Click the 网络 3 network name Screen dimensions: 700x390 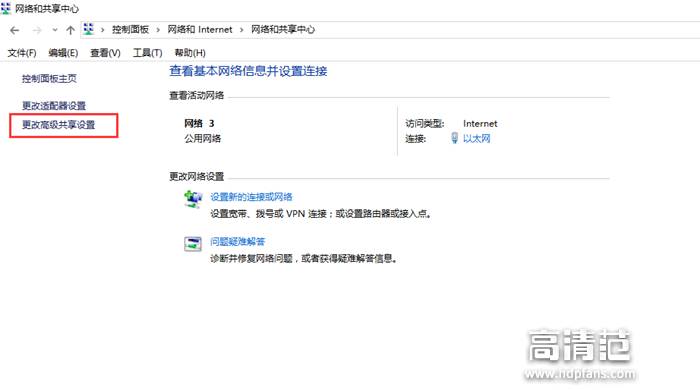199,124
